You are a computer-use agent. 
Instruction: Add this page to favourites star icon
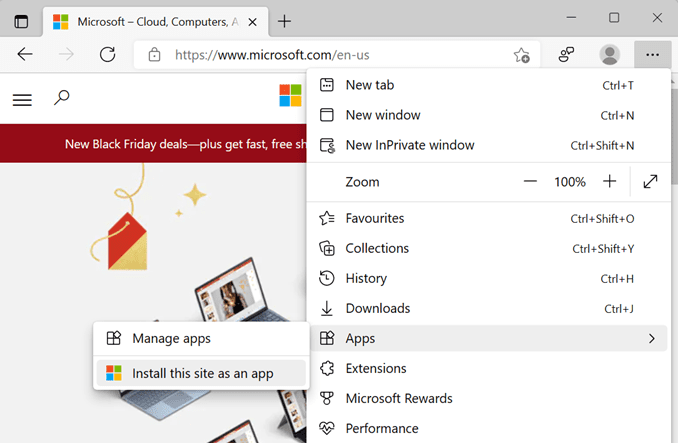[x=521, y=55]
